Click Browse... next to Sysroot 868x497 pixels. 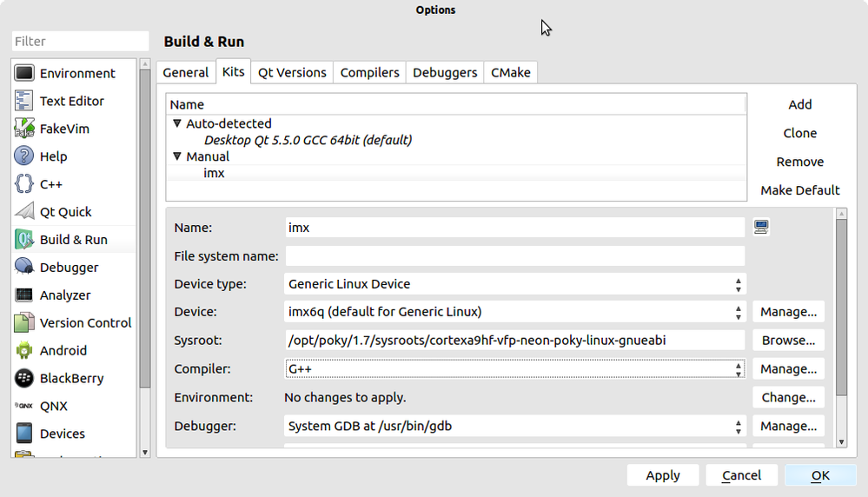click(788, 341)
